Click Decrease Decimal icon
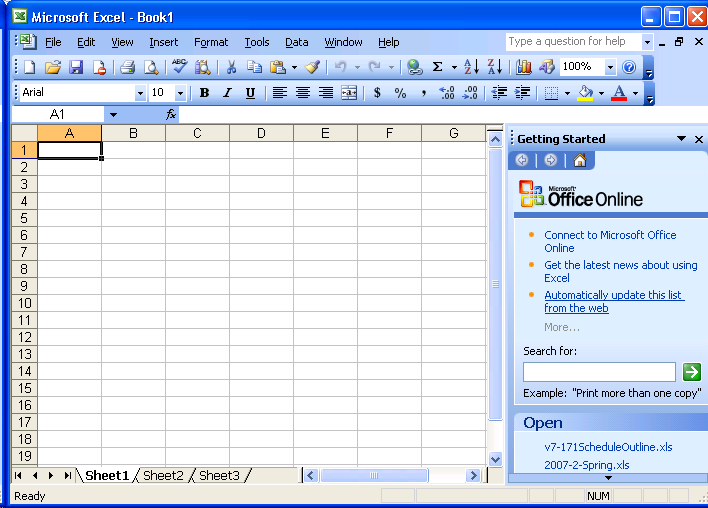 [x=470, y=93]
